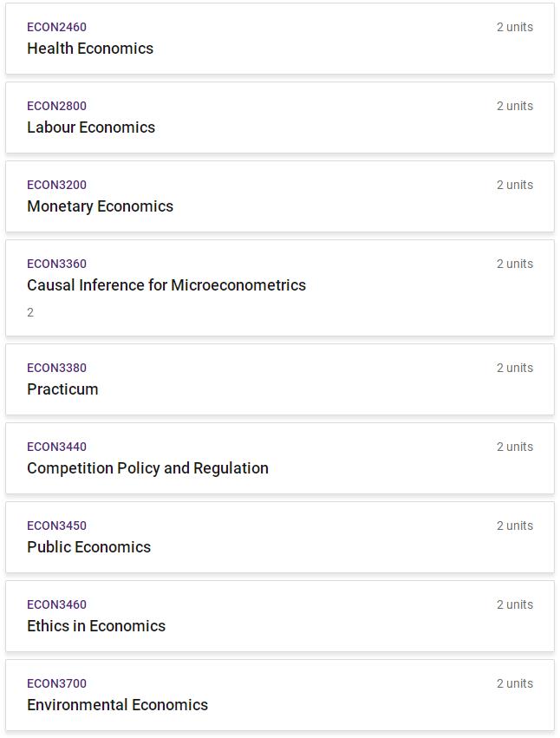Select the Practicum course title
Screen dimensions: 560x738
coord(62,389)
